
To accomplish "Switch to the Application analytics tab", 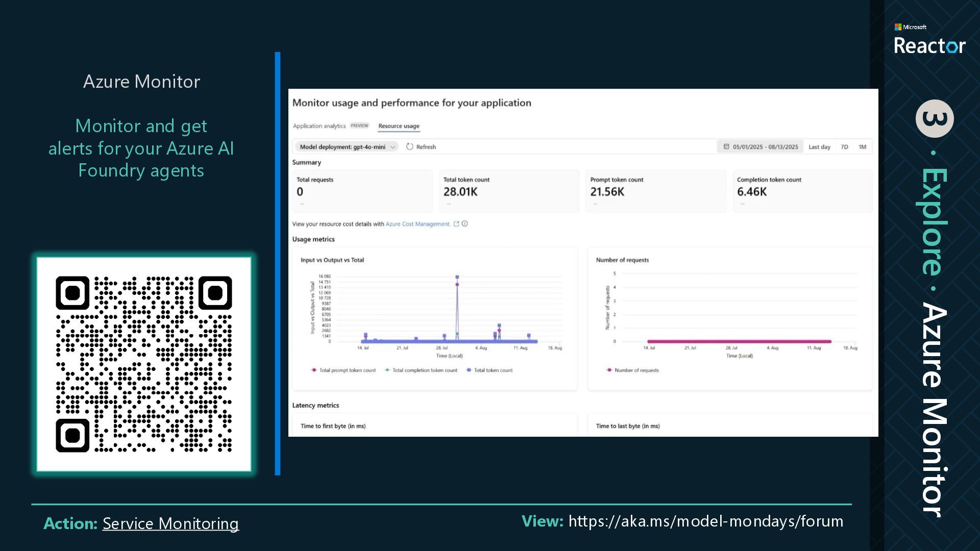I will tap(319, 126).
